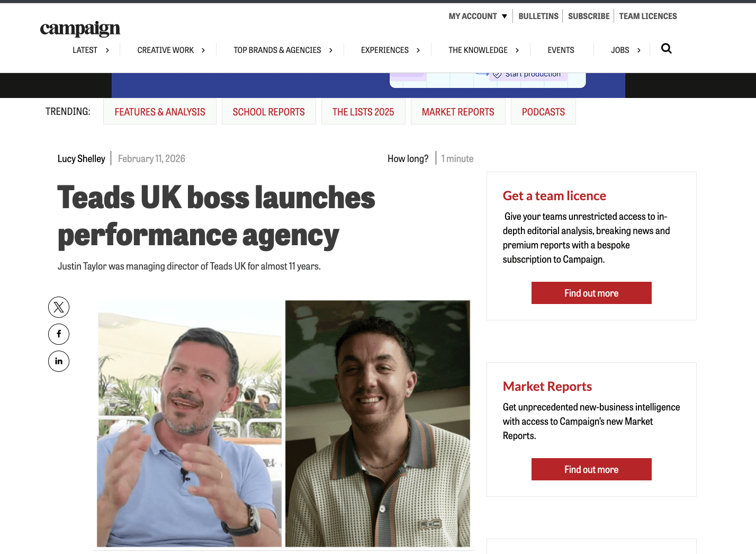Expand The Knowledge menu chevron
Viewport: 756px width, 554px height.
[x=517, y=50]
